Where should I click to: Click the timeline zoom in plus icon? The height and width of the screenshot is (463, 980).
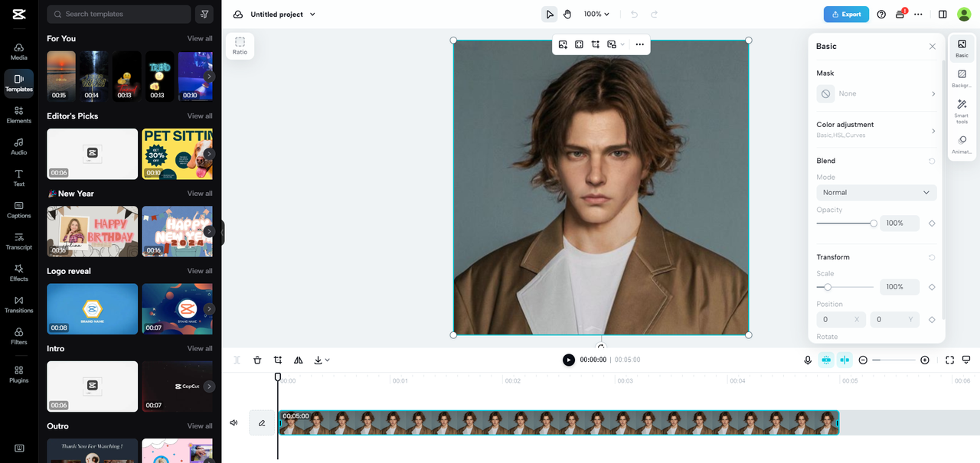click(925, 360)
